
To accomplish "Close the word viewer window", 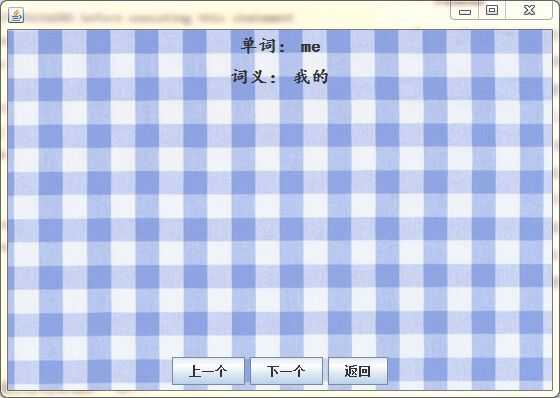I will pyautogui.click(x=529, y=10).
